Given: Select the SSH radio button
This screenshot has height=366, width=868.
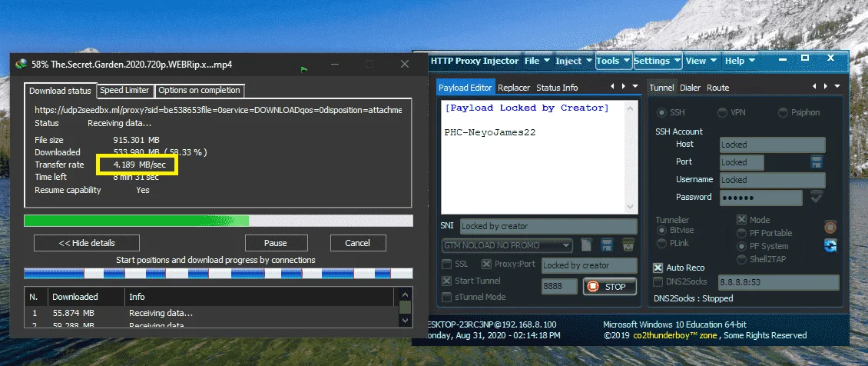Looking at the screenshot, I should [x=661, y=112].
